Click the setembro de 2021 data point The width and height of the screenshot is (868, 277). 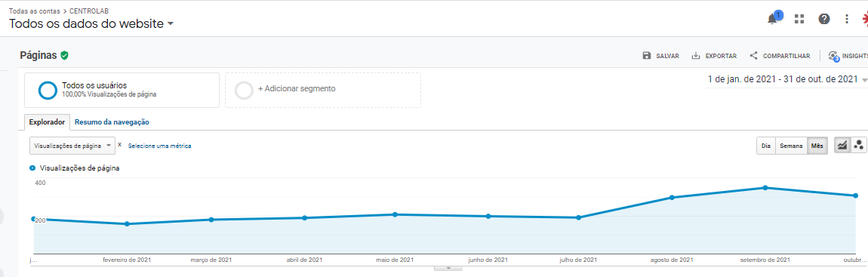point(765,188)
